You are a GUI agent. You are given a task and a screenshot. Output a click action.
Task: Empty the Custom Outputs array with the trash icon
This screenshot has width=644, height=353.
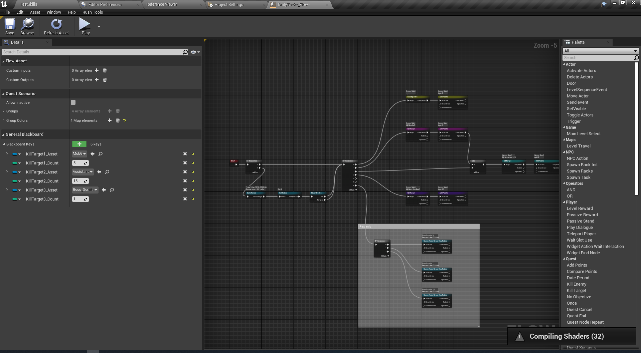click(105, 80)
